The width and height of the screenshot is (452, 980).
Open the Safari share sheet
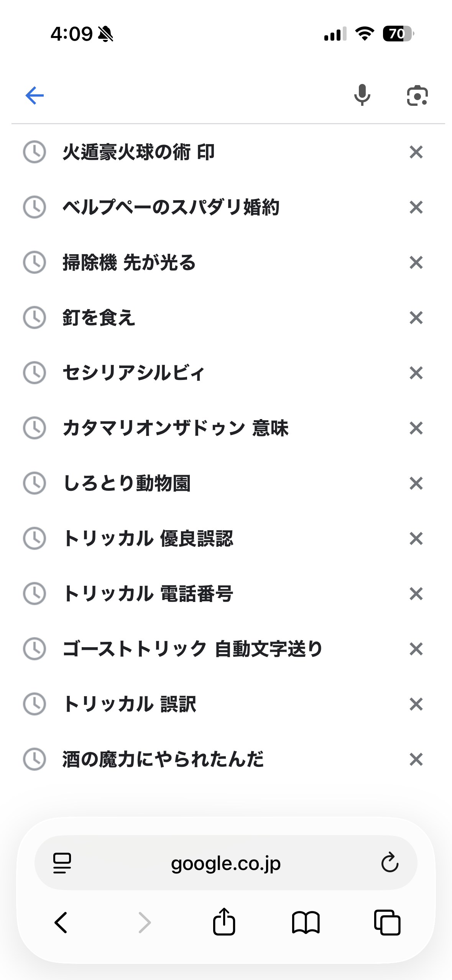224,922
